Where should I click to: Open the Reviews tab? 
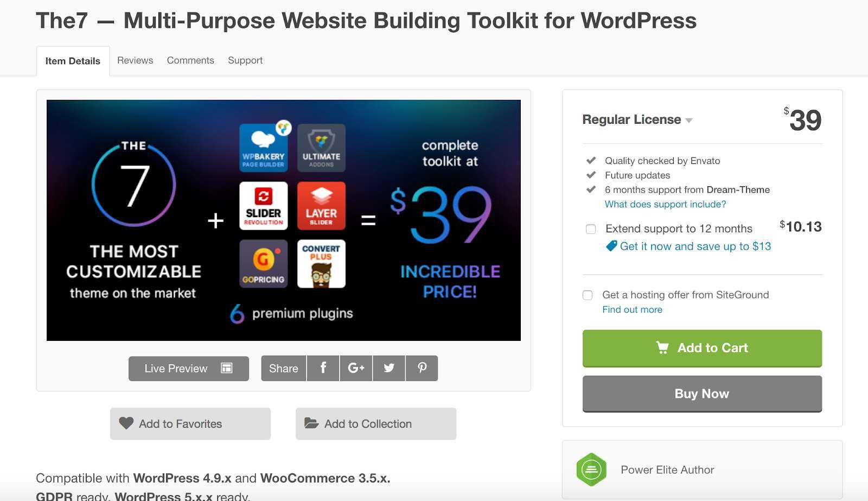135,60
